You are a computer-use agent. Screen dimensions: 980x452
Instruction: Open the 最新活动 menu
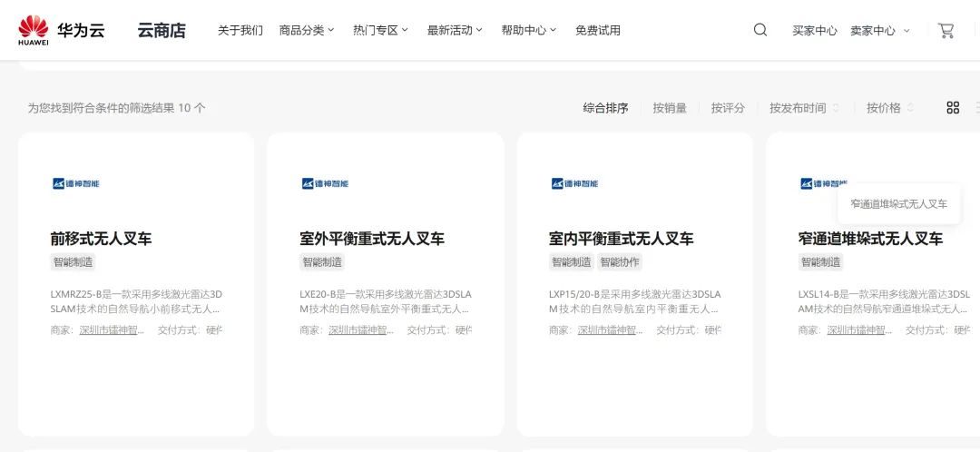(x=455, y=30)
